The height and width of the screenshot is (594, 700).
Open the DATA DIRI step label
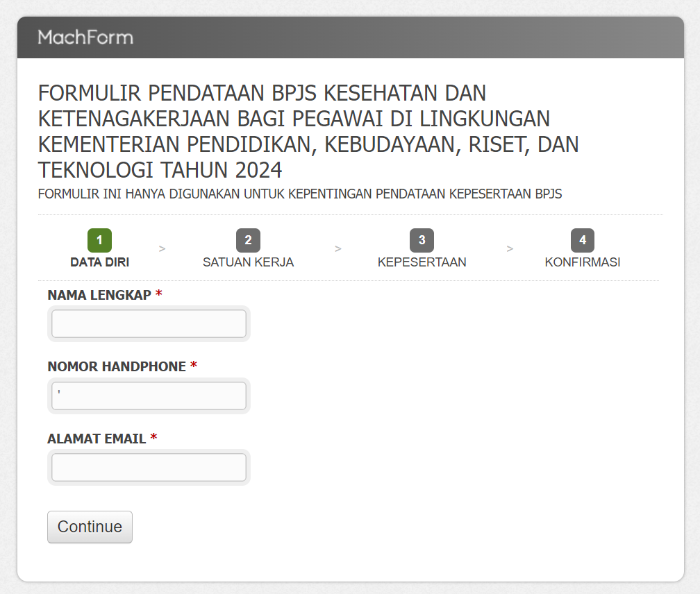click(99, 262)
